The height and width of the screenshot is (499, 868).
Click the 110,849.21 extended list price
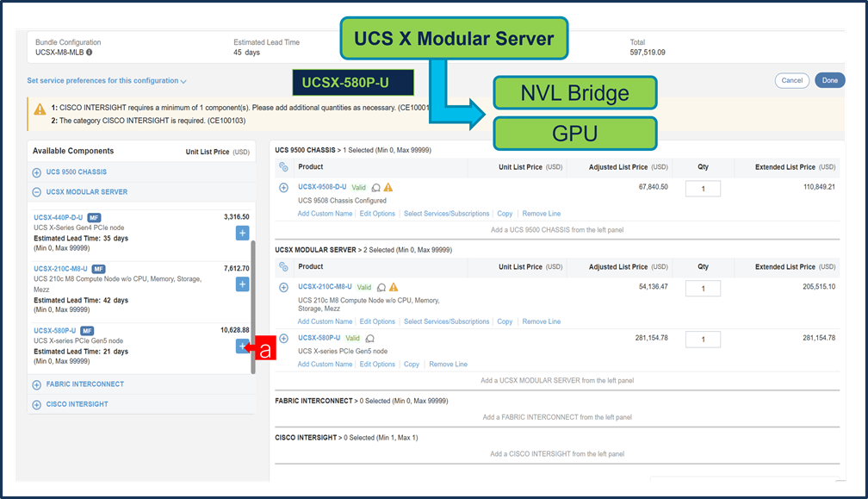pyautogui.click(x=819, y=187)
